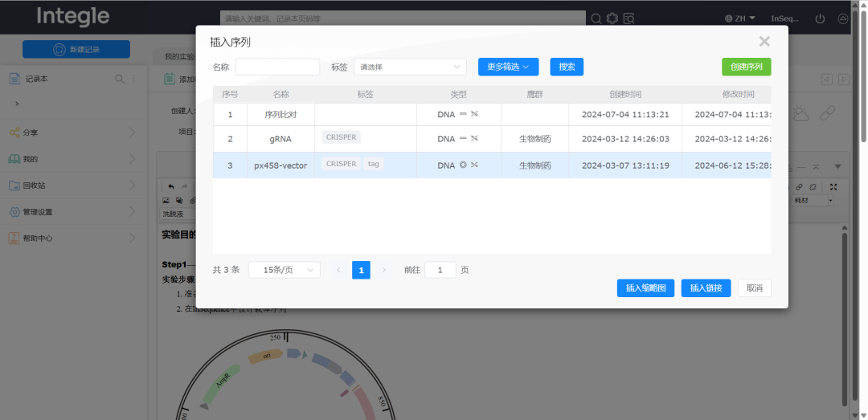868x420 pixels.
Task: Select the px458-vector row name
Action: pos(280,165)
